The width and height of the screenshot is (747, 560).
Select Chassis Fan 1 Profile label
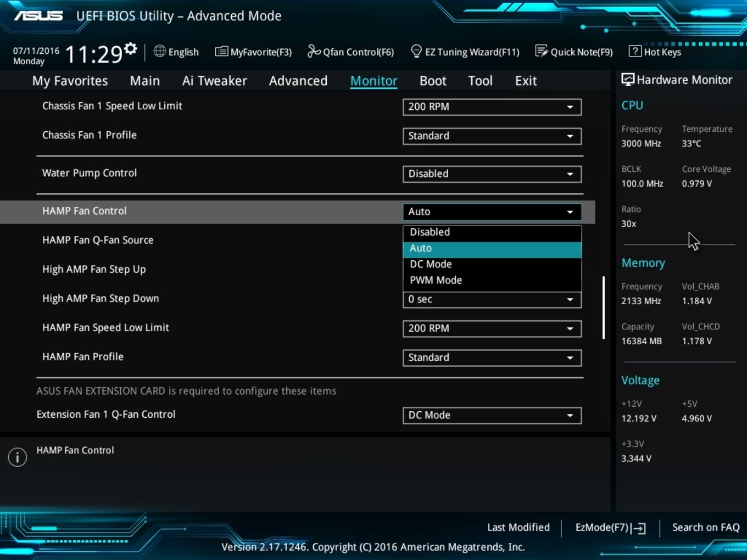pos(90,135)
